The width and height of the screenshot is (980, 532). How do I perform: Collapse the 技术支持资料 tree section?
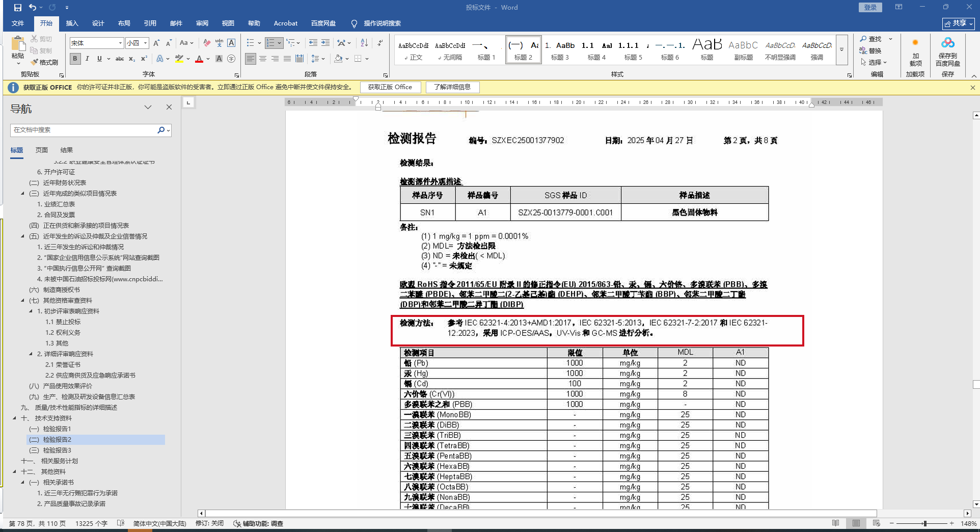point(14,418)
